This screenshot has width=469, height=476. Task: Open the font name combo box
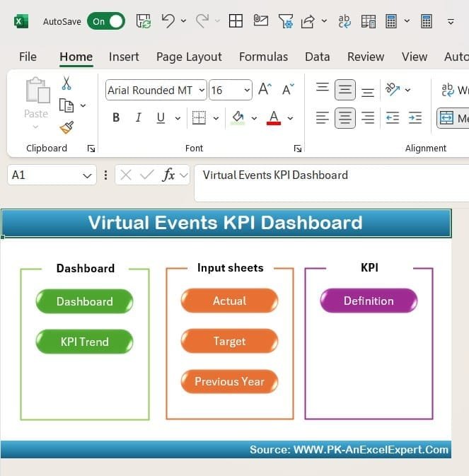(x=156, y=90)
